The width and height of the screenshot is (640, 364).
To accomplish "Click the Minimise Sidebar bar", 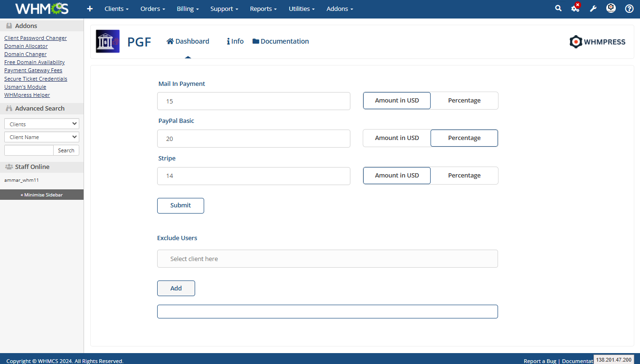I will [42, 195].
